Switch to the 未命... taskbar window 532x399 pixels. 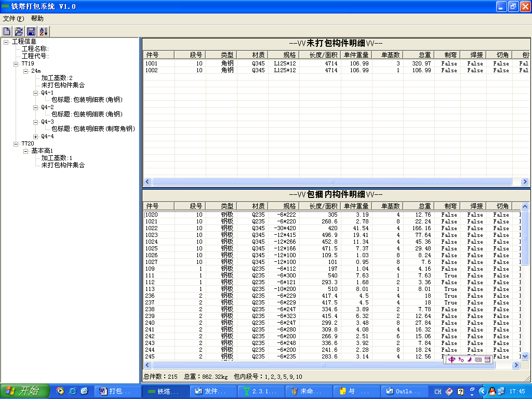pyautogui.click(x=309, y=392)
